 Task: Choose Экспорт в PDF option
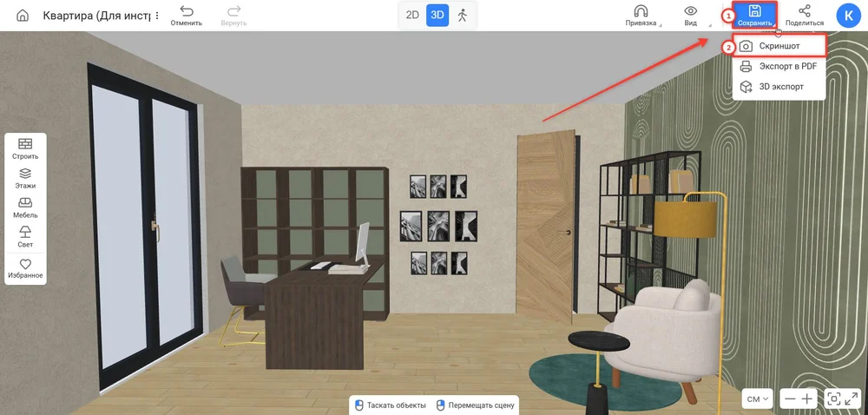pos(779,66)
